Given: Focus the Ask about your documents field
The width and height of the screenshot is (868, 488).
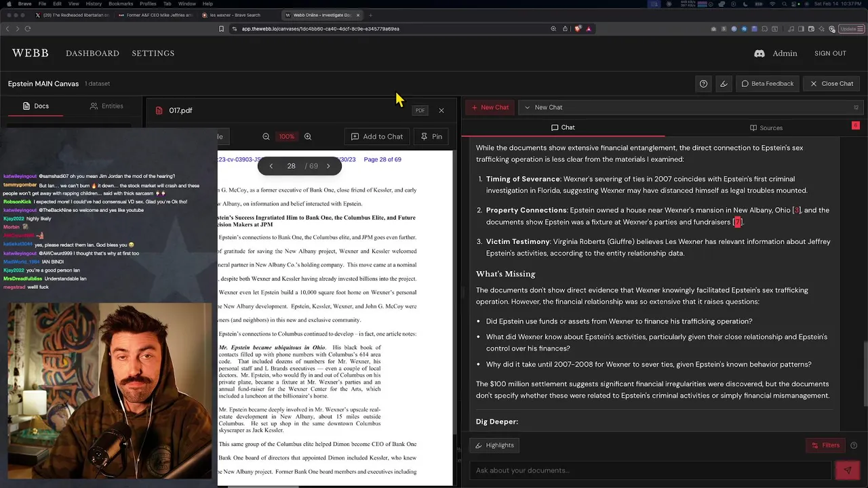Looking at the screenshot, I should click(650, 470).
